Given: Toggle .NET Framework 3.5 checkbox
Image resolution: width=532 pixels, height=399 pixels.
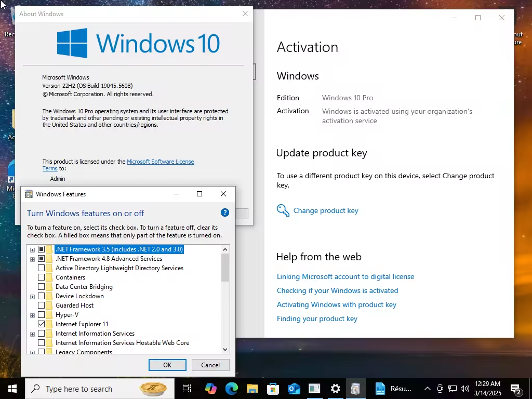Looking at the screenshot, I should pyautogui.click(x=42, y=249).
